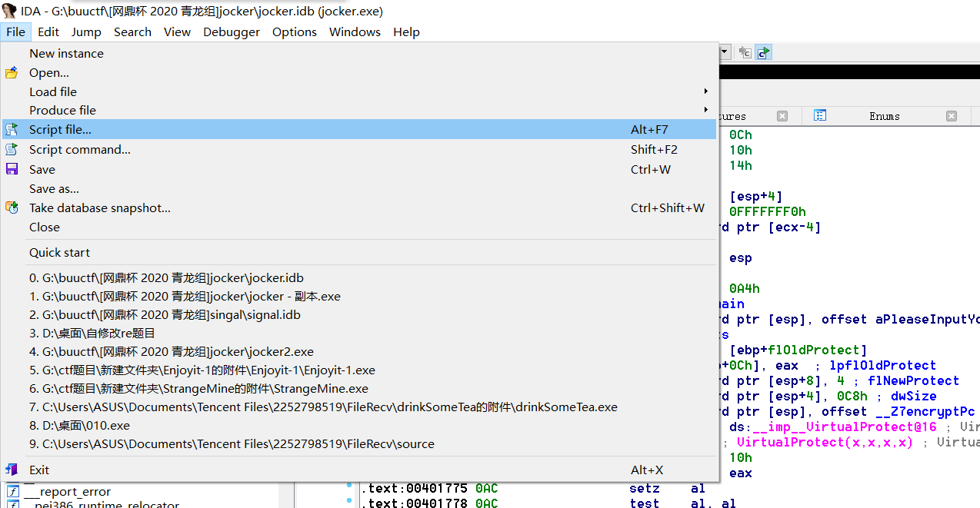This screenshot has height=508, width=980.
Task: Open the Jump menu
Action: pos(86,32)
